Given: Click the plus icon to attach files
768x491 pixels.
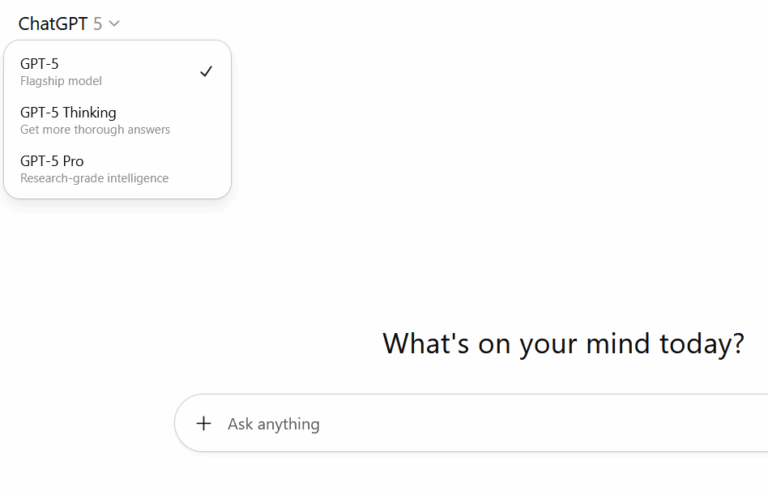Looking at the screenshot, I should click(x=204, y=423).
